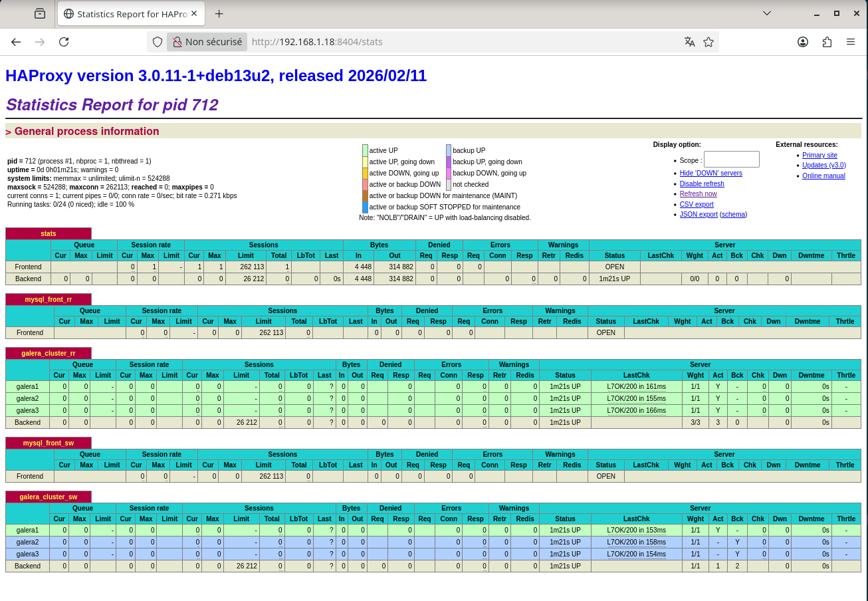This screenshot has width=868, height=601.
Task: Click galera2 in the galera_cluster_sw table
Action: click(28, 542)
